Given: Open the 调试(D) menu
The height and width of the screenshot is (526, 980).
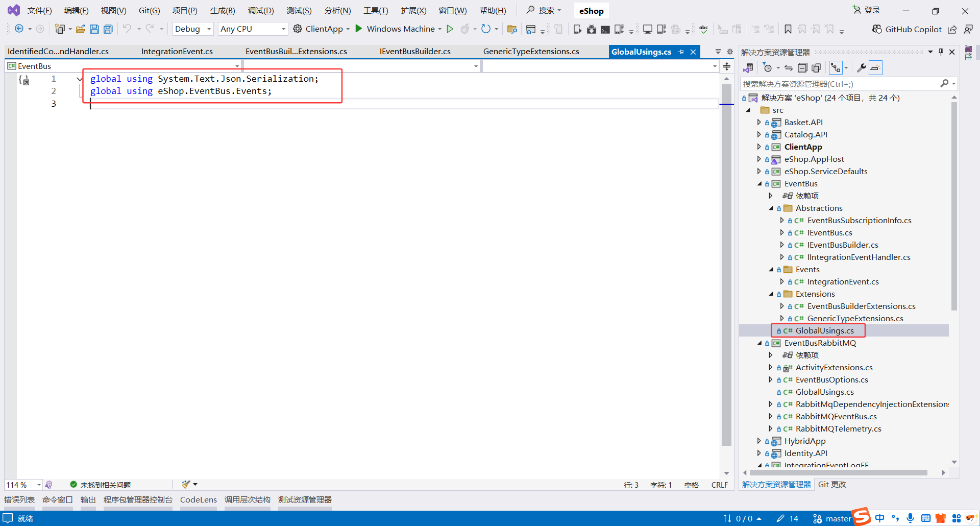Looking at the screenshot, I should click(x=261, y=11).
